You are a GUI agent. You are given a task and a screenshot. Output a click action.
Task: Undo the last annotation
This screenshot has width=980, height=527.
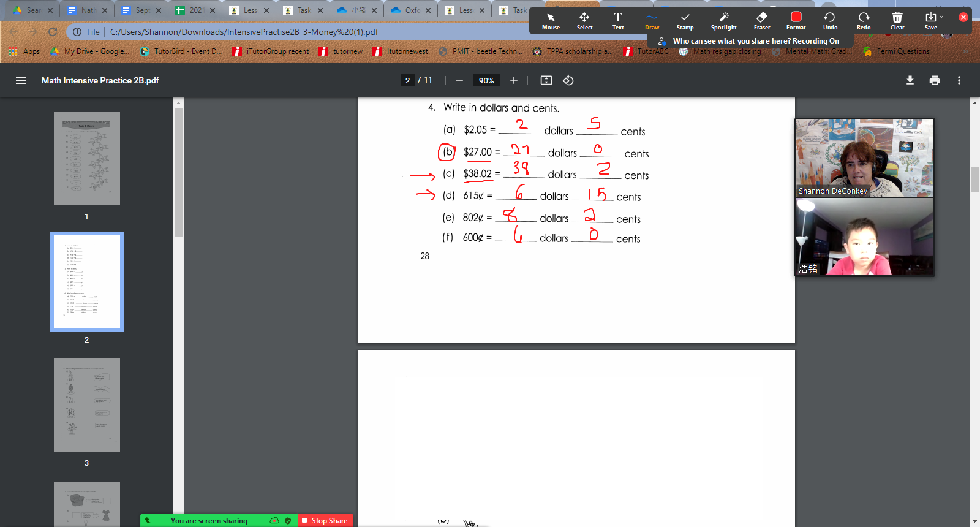[830, 21]
